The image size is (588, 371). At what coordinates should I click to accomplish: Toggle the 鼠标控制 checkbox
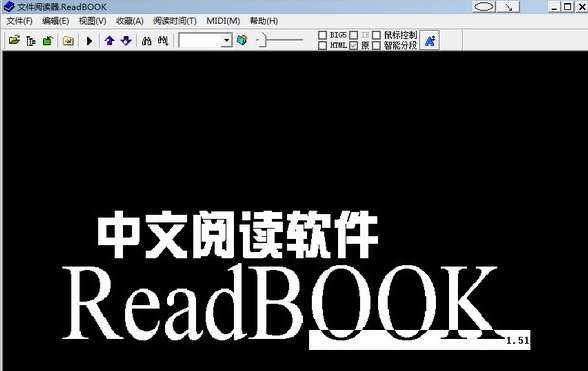click(376, 35)
